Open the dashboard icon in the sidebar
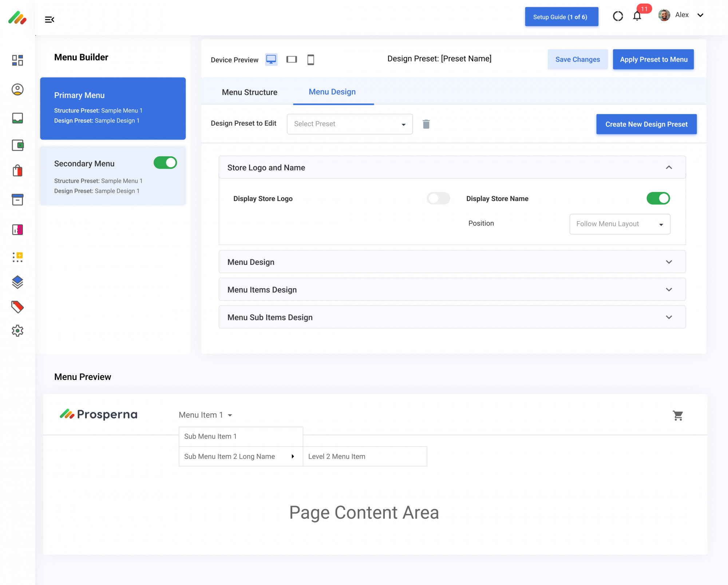 point(17,60)
